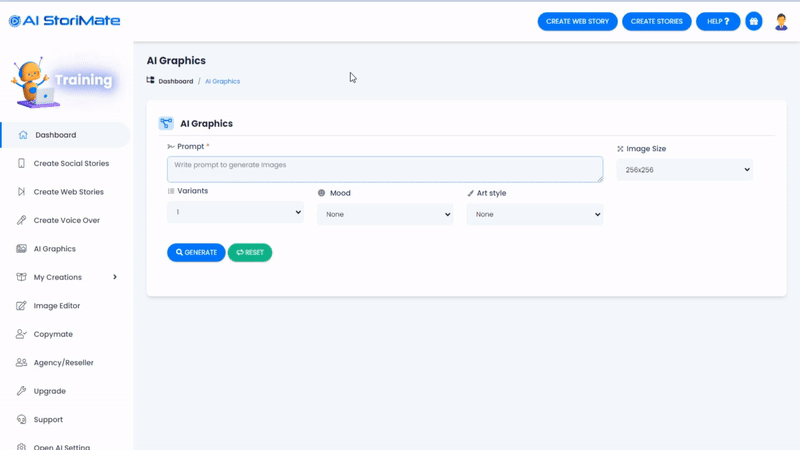This screenshot has width=800, height=450.
Task: Click the Create Web Stories icon
Action: 21,192
